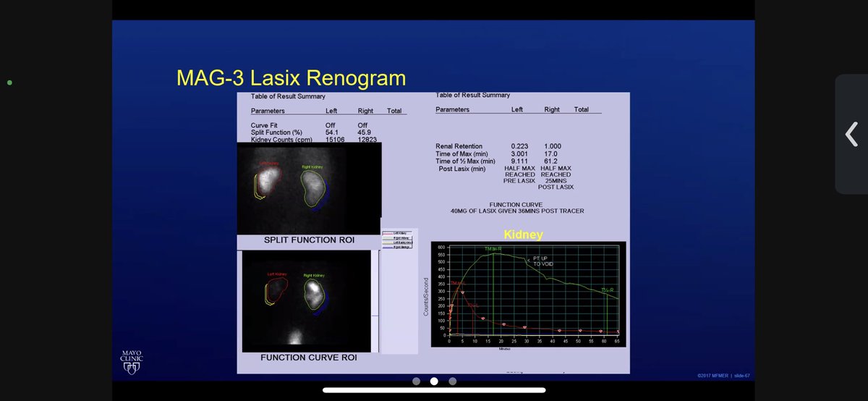The height and width of the screenshot is (401, 868).
Task: Select the first page indicator dot
Action: (x=416, y=381)
